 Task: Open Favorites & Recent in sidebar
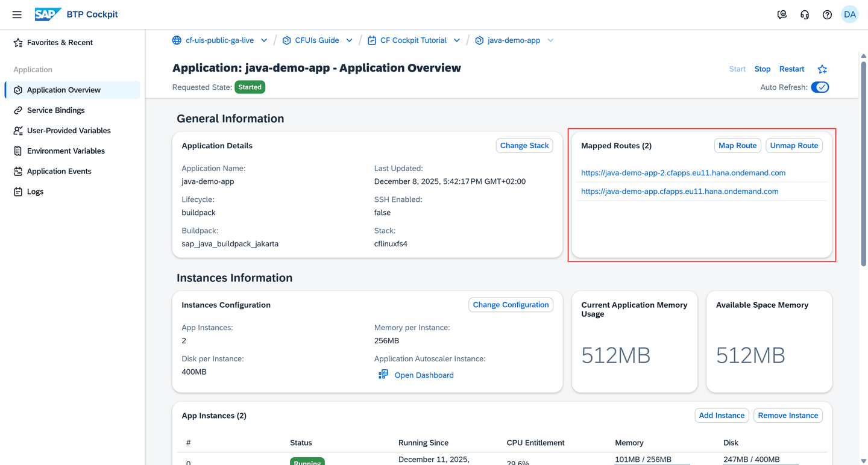pos(72,43)
